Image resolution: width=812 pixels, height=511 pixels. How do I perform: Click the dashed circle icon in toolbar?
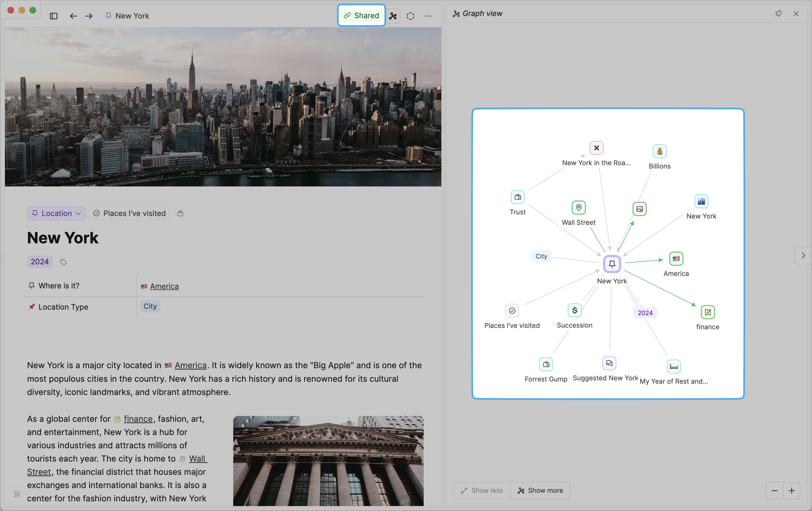click(x=410, y=16)
